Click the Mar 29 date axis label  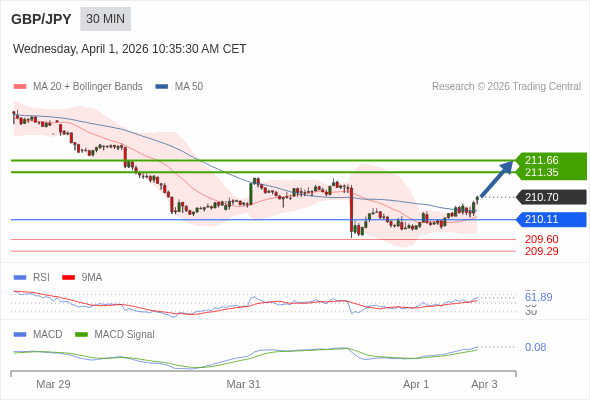53,384
